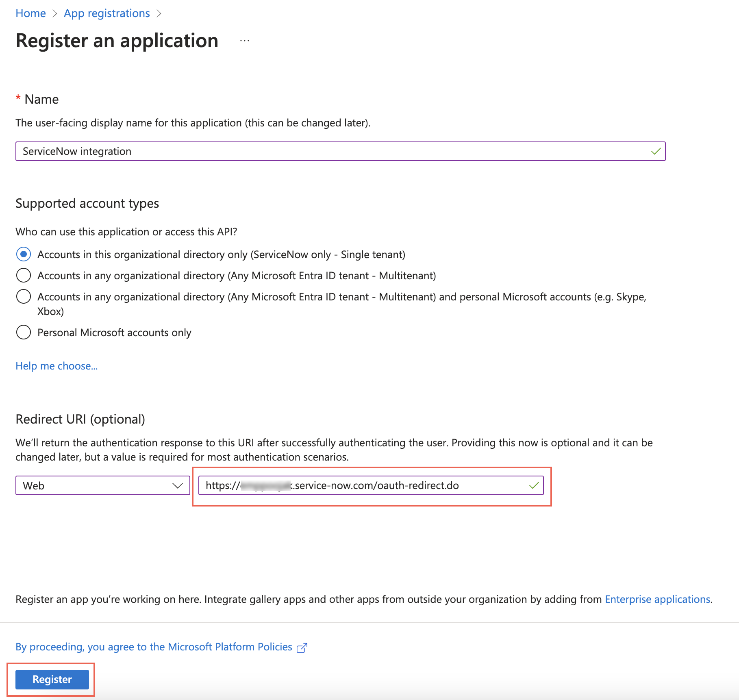Screen dimensions: 739x700
Task: Click the Name field label
Action: click(41, 99)
